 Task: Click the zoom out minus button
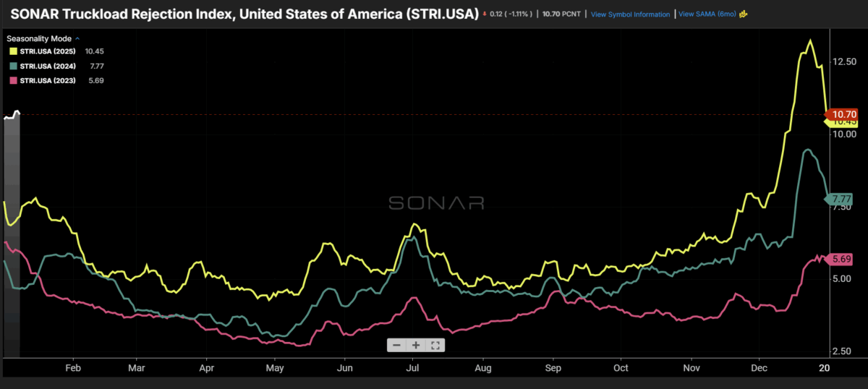(396, 345)
